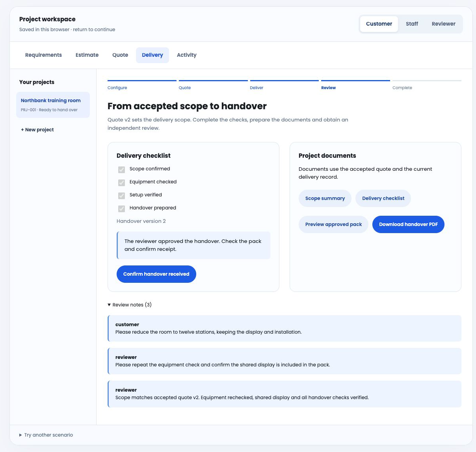Viewport: 476px width, 452px height.
Task: Click the Project workspace title
Action: 47,19
